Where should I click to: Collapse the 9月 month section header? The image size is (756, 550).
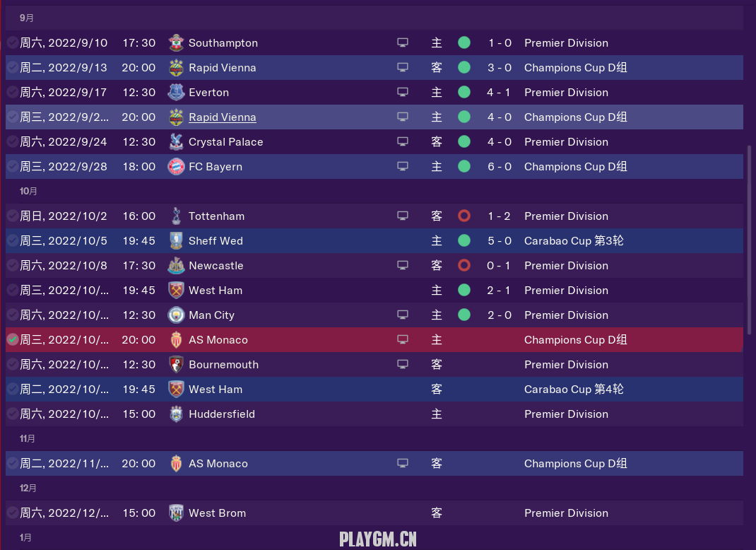point(27,18)
